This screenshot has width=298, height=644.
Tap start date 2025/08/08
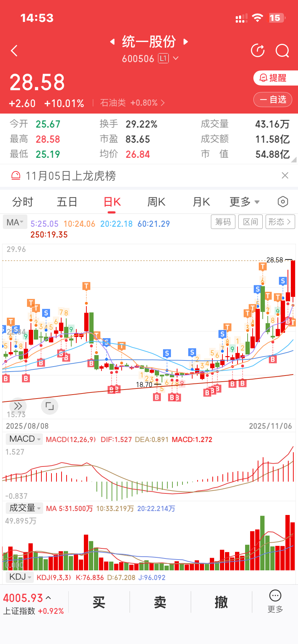click(27, 426)
